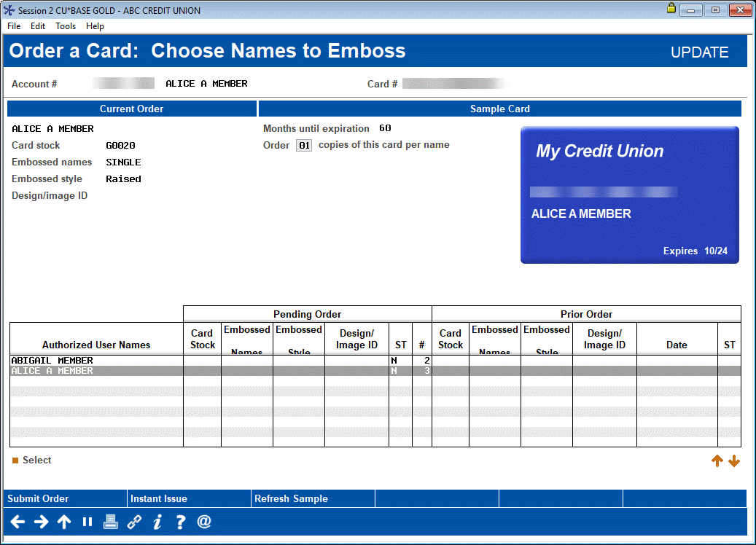Open the Tools menu
This screenshot has width=756, height=545.
click(66, 26)
